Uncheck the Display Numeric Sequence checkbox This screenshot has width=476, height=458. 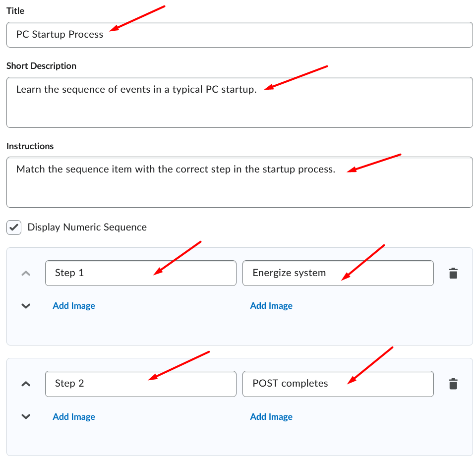tap(14, 228)
